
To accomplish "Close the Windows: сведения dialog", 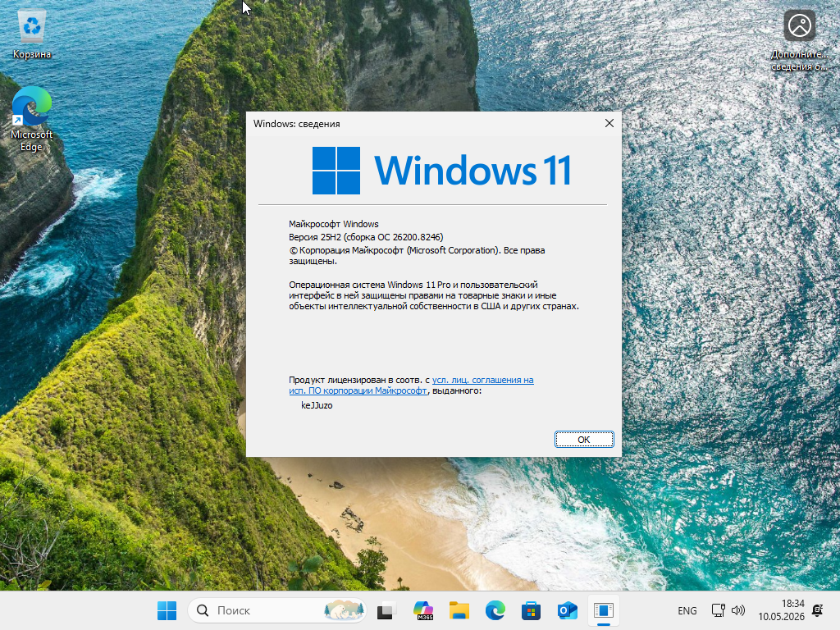I will click(609, 123).
